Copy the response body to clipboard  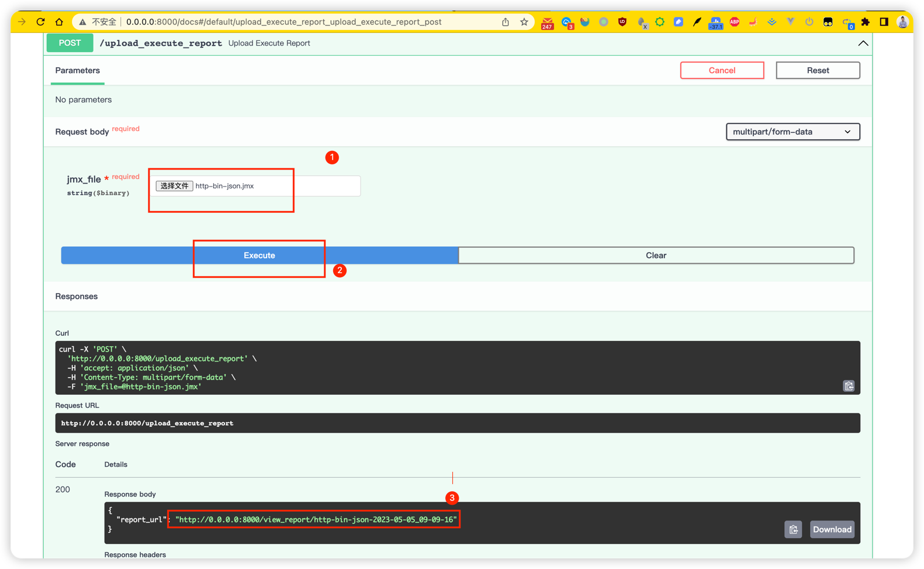point(793,529)
